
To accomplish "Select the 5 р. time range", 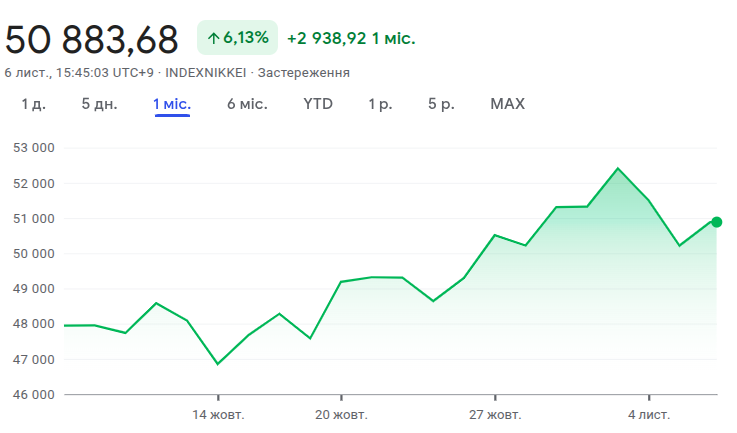I will [x=441, y=104].
